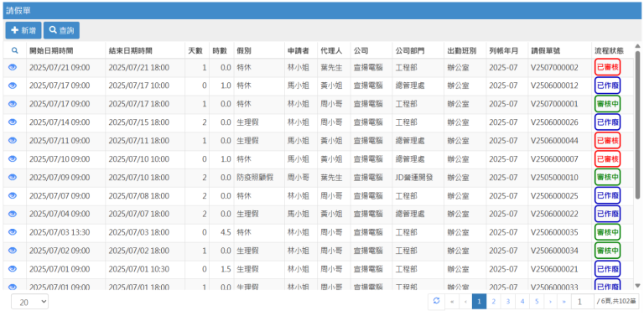Click start time 2025/07/03 13:30

point(60,232)
